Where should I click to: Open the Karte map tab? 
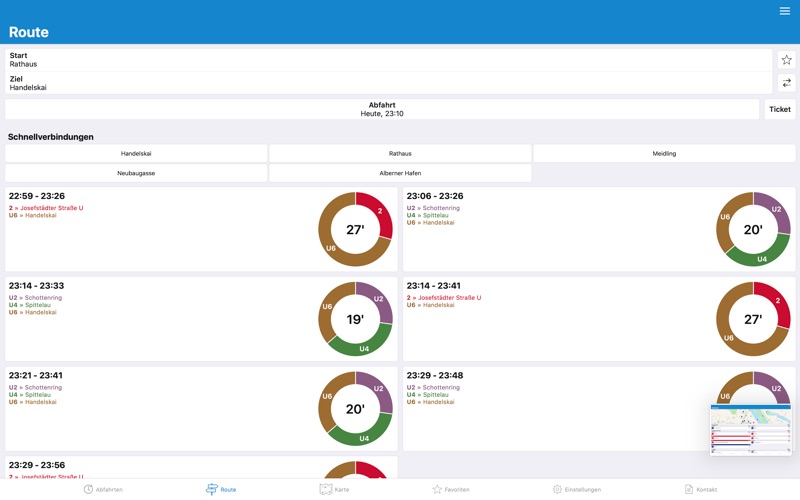click(x=334, y=489)
